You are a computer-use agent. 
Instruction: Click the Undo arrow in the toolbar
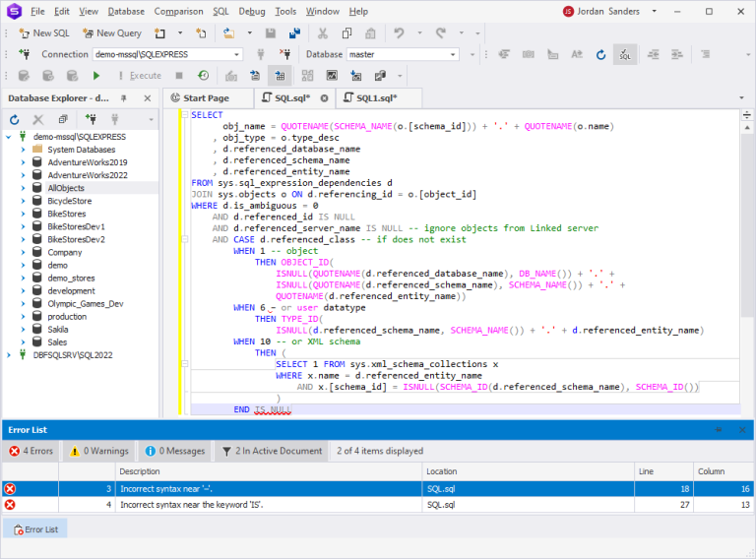399,32
